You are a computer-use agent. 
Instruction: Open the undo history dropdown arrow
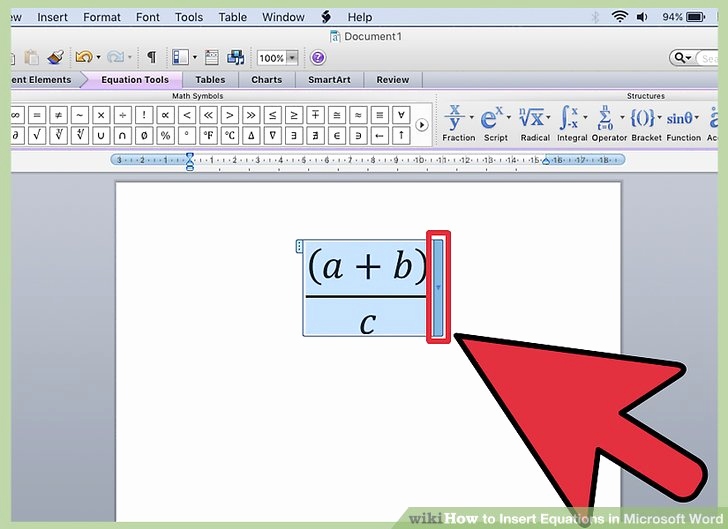[98, 58]
